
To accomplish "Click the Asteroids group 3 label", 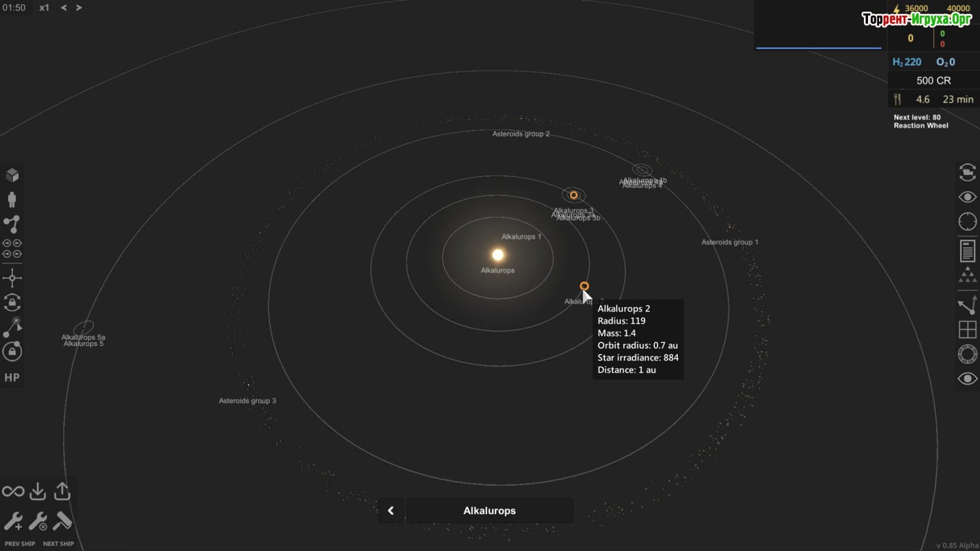I will coord(247,401).
